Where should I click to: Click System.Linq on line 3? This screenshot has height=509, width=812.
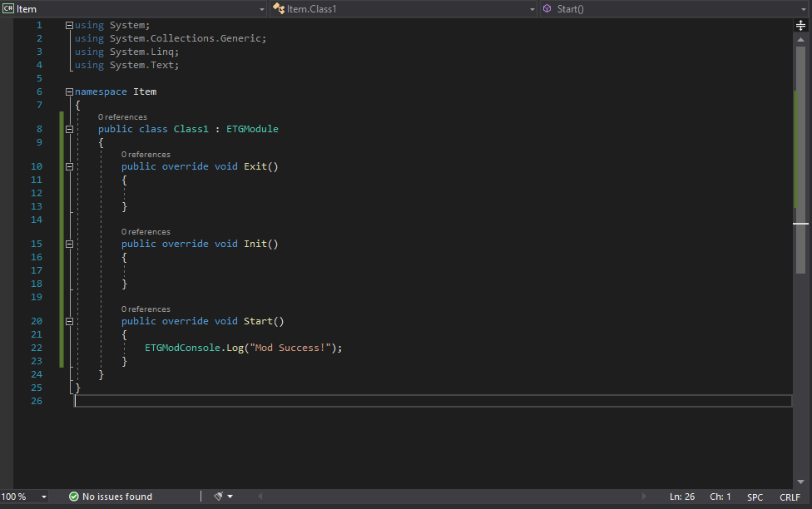click(x=142, y=52)
